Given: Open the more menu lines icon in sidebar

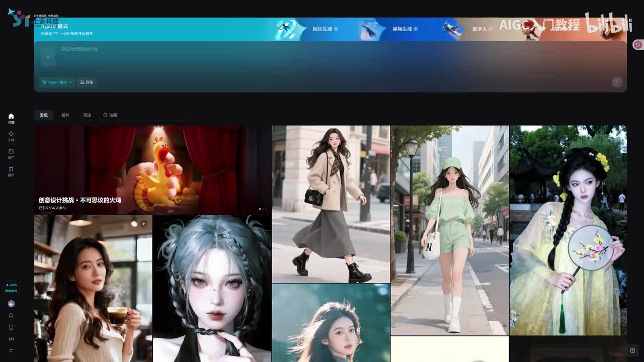Looking at the screenshot, I should click(11, 350).
